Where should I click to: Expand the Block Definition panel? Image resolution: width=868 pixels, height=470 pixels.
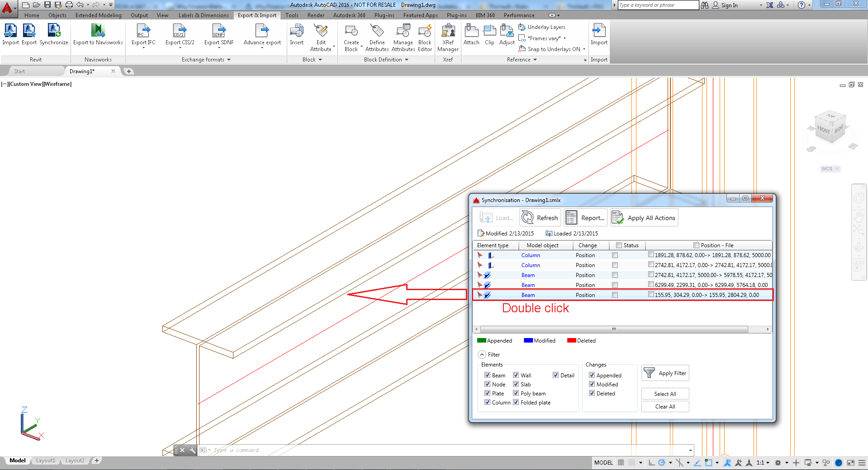tap(407, 60)
